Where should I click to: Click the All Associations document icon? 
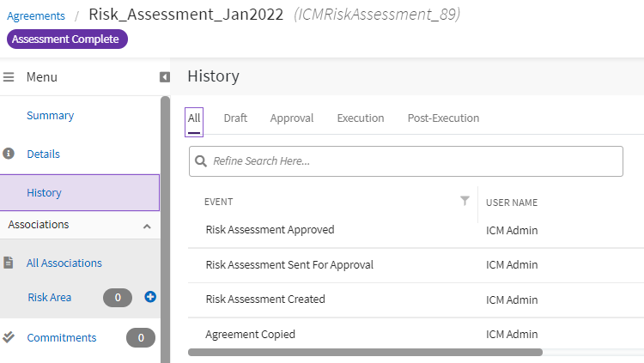(x=9, y=263)
